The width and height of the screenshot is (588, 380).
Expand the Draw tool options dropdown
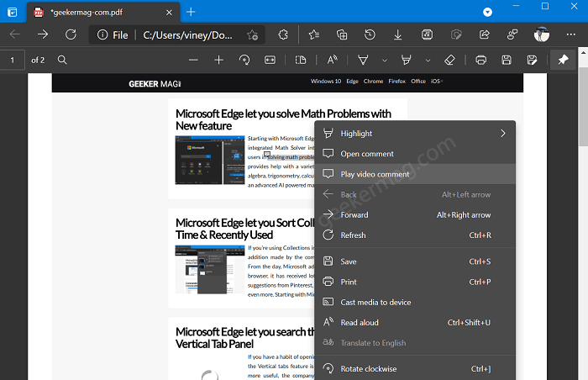(385, 60)
